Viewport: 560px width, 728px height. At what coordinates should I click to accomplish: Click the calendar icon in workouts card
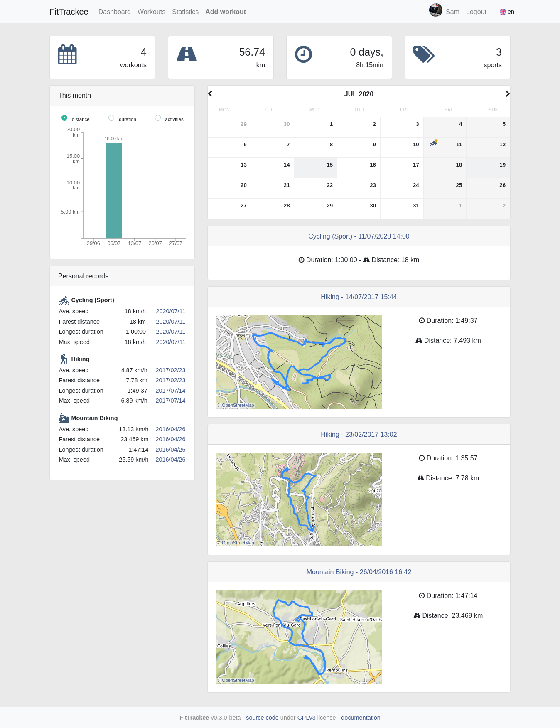67,54
